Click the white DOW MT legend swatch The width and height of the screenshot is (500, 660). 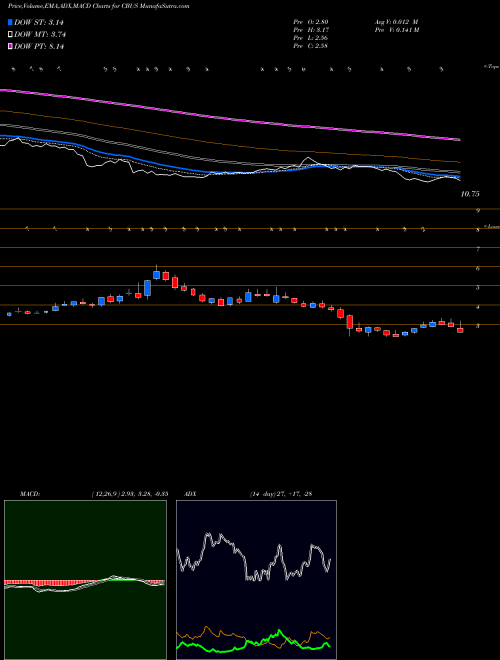point(10,34)
